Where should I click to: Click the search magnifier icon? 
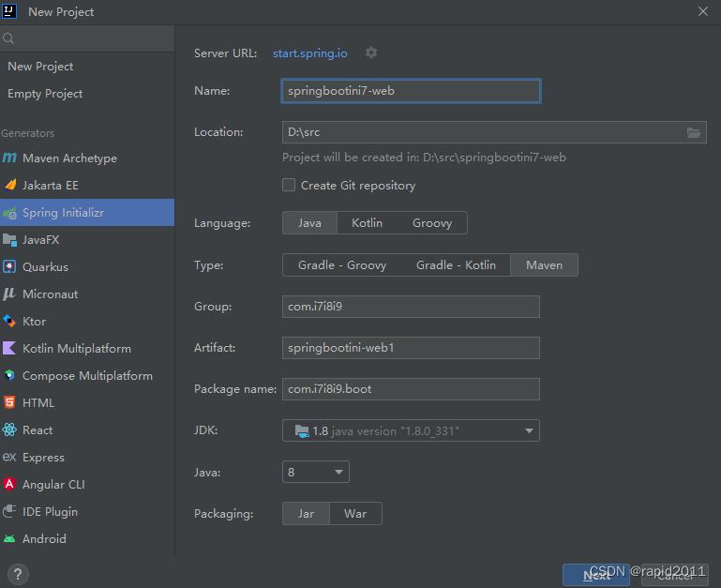pyautogui.click(x=8, y=38)
